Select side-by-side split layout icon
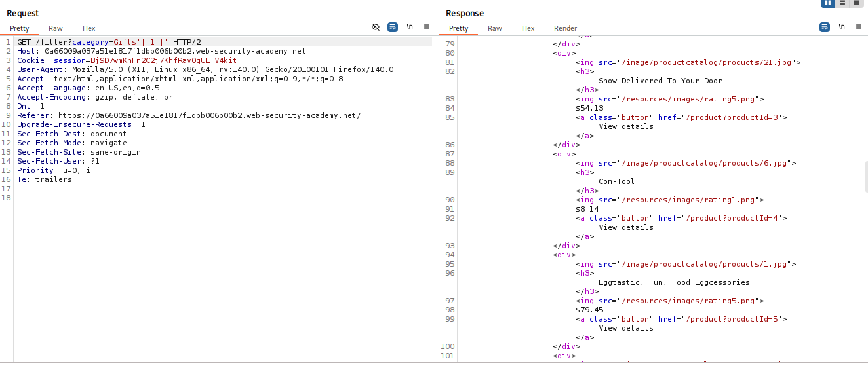The width and height of the screenshot is (868, 368). click(x=828, y=3)
